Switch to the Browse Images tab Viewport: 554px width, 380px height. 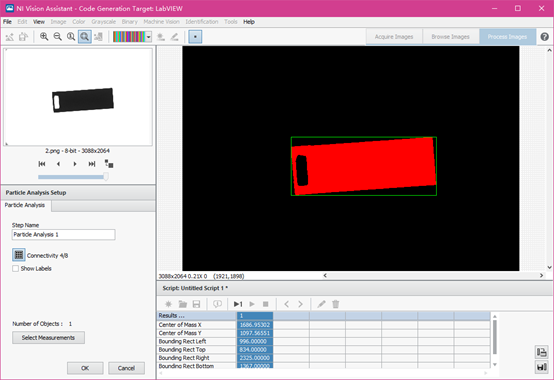(x=450, y=37)
